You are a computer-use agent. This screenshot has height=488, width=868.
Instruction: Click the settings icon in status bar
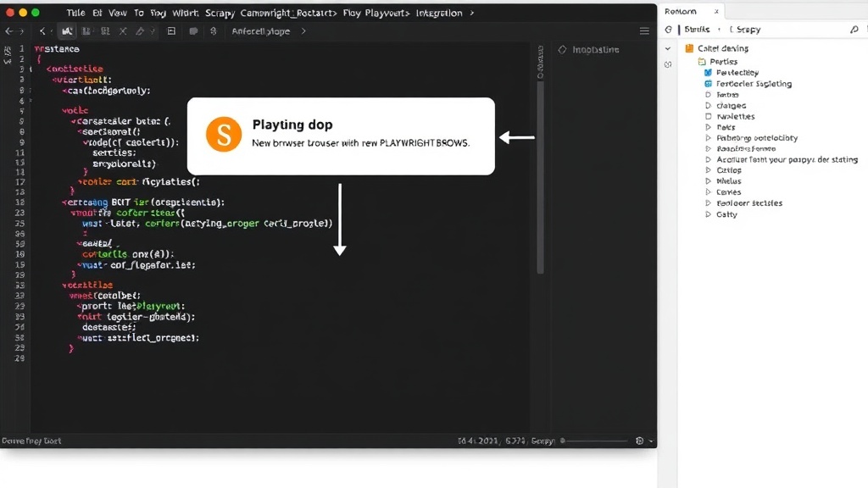click(x=639, y=441)
